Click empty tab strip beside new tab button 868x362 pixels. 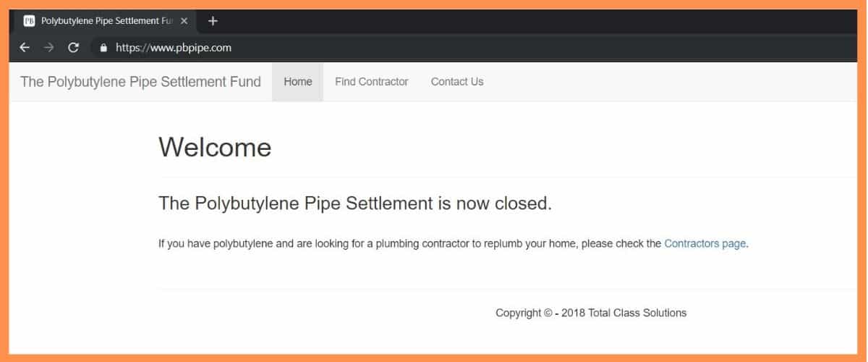(x=506, y=21)
